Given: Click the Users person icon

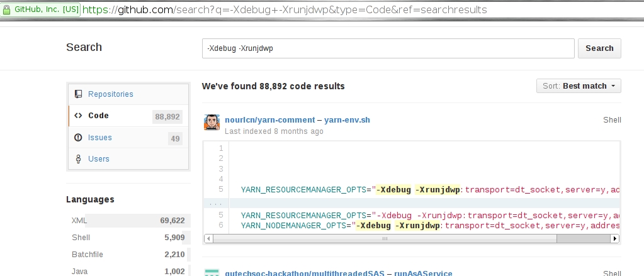Looking at the screenshot, I should [x=78, y=159].
